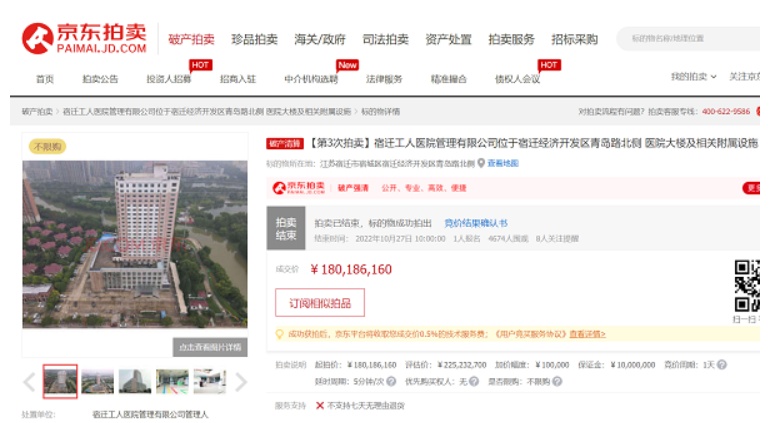Screen dimensions: 769x423
Task: Select 拍卖公告 in the sub navigation
Action: point(100,78)
